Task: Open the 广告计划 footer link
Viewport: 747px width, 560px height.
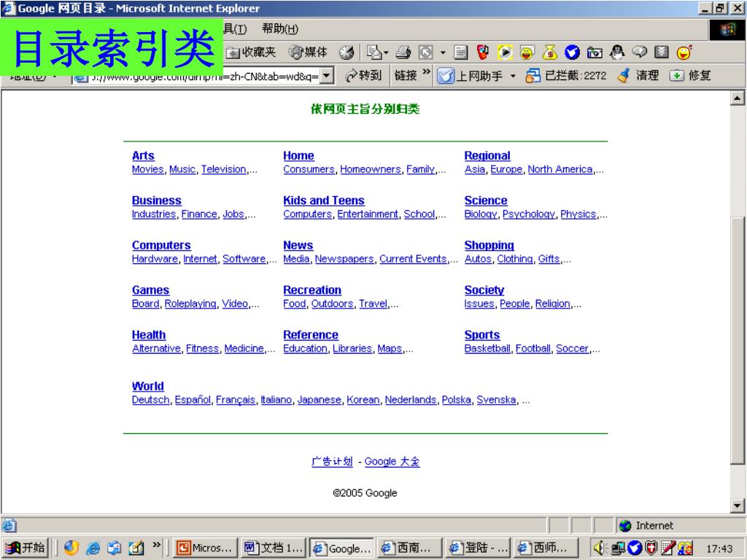Action: 332,462
